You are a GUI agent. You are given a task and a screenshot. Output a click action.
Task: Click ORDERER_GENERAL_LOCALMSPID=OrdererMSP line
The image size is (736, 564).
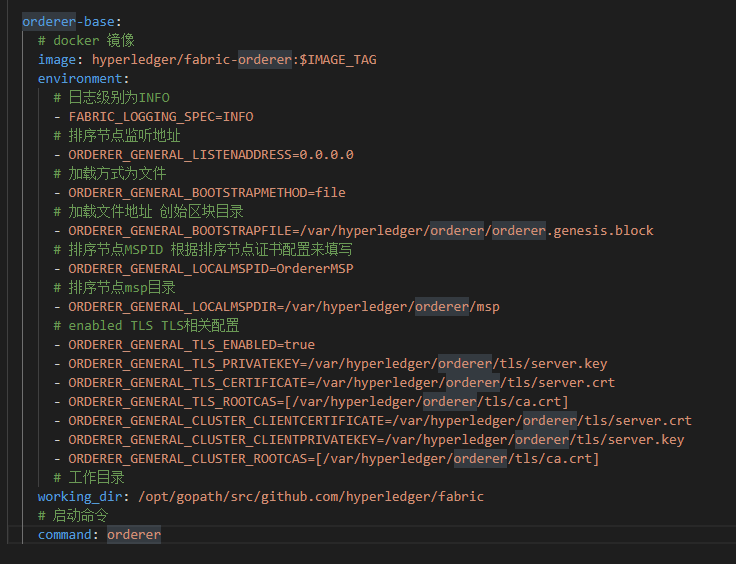point(204,268)
